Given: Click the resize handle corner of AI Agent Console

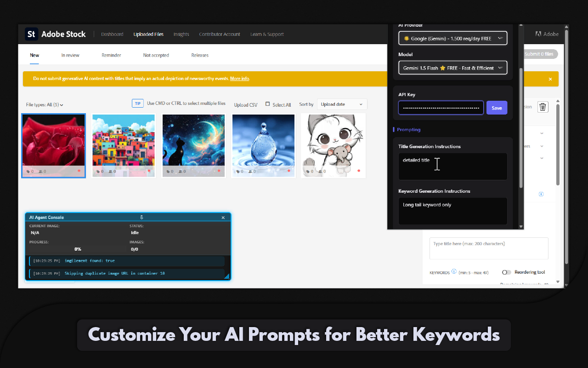Looking at the screenshot, I should coord(227,276).
